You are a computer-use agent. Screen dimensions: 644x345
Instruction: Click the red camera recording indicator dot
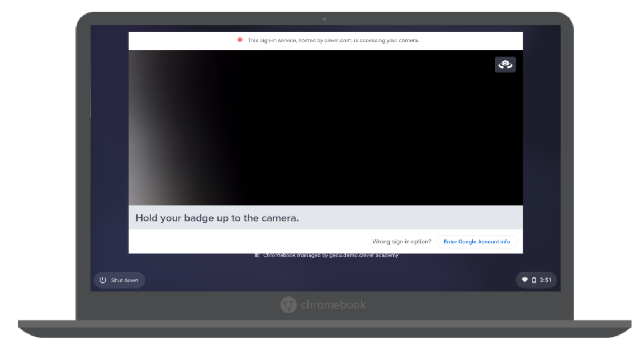click(240, 40)
